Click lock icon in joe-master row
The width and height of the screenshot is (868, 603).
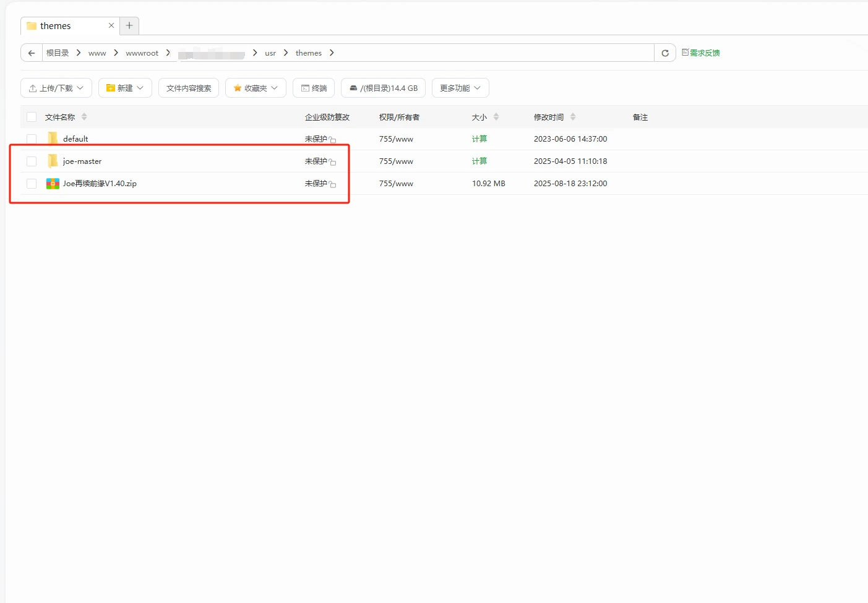[333, 162]
